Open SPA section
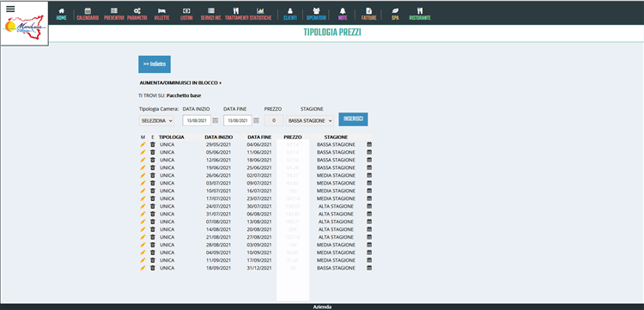The width and height of the screenshot is (644, 310). (x=395, y=15)
